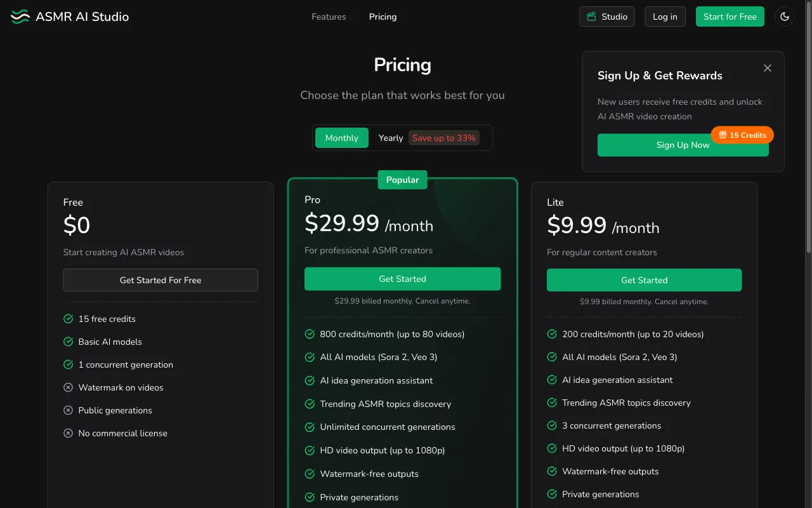Click check icon beside 200 credits/month
Viewport: 812px width, 508px height.
coord(552,334)
